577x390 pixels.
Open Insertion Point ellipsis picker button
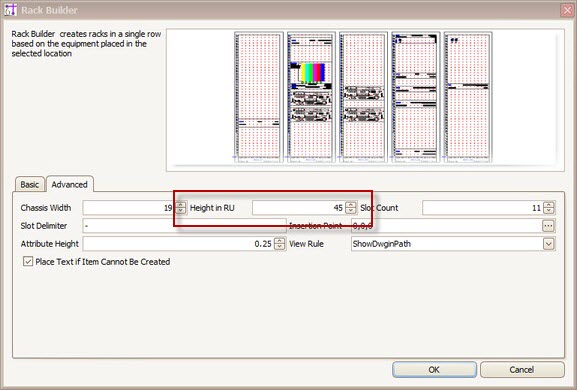pos(548,226)
